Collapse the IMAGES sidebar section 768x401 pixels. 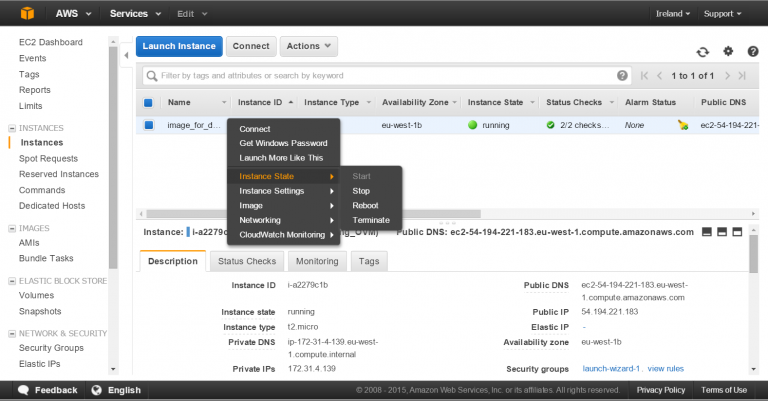12,228
